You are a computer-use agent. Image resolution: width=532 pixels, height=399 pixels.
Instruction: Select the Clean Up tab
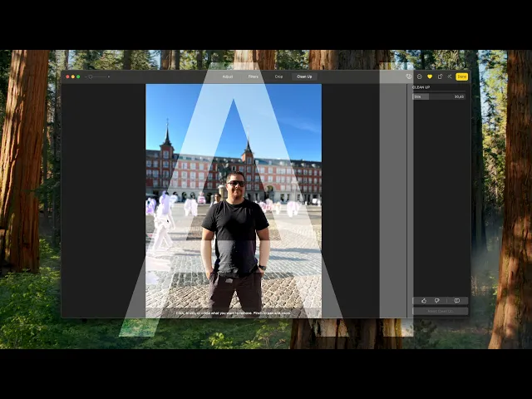[x=304, y=76]
